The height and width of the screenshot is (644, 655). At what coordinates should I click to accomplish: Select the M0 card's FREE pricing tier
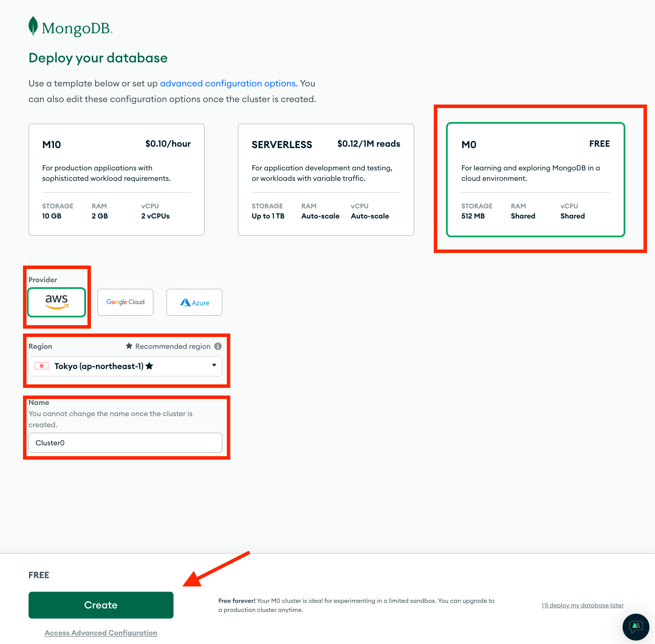coord(599,144)
